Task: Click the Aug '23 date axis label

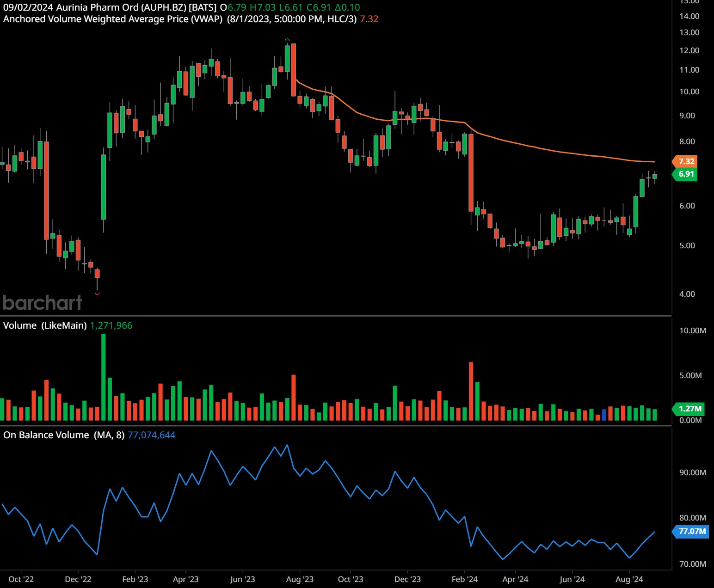Action: (x=300, y=579)
